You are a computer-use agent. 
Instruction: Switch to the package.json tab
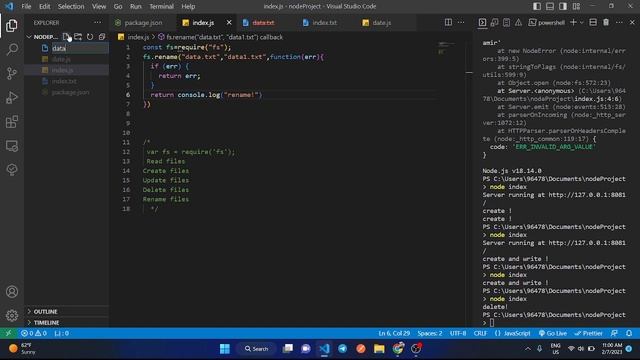coord(143,23)
